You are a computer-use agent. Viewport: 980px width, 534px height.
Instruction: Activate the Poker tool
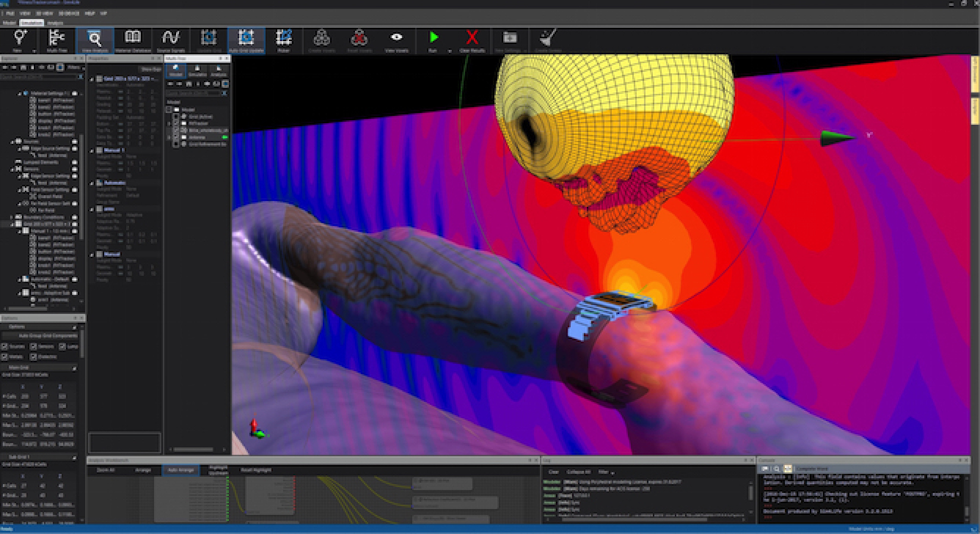pyautogui.click(x=284, y=39)
